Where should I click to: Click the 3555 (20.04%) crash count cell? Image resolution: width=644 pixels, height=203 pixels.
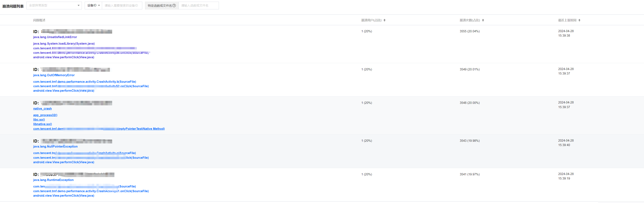470,31
